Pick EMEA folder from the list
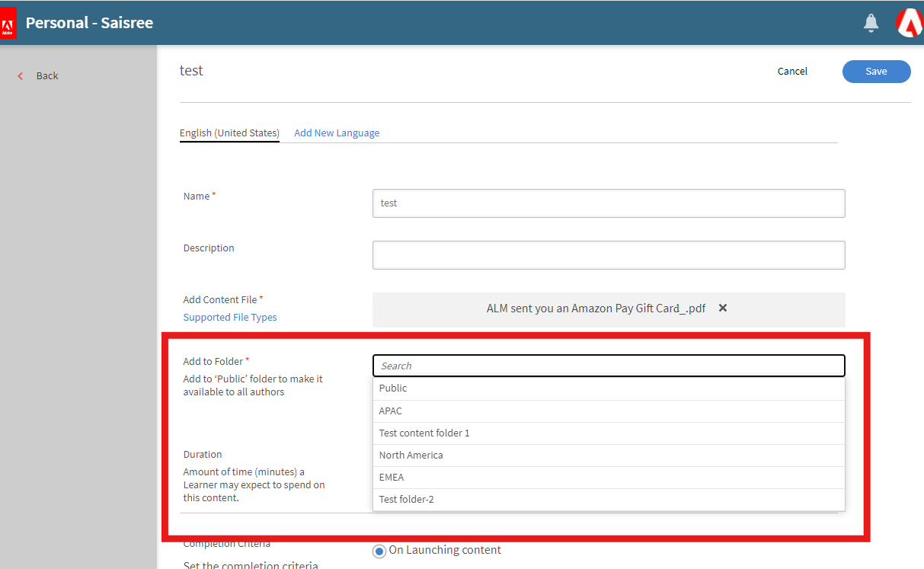924x569 pixels. point(392,478)
